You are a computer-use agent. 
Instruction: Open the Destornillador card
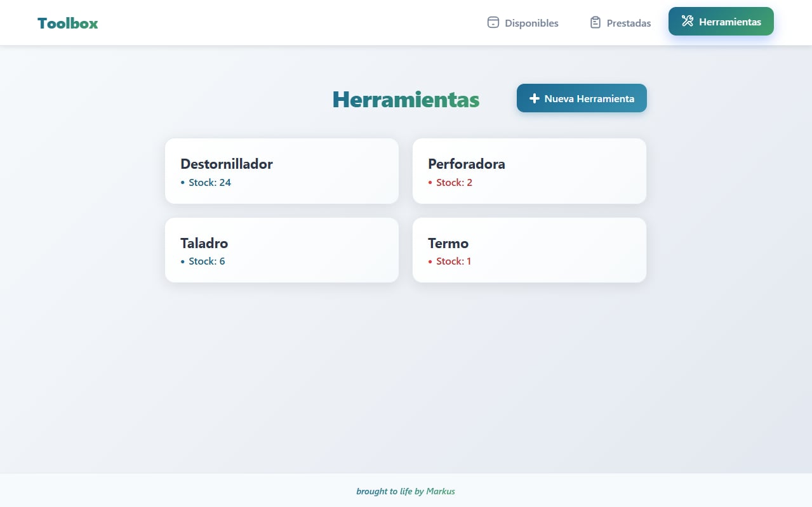(282, 171)
